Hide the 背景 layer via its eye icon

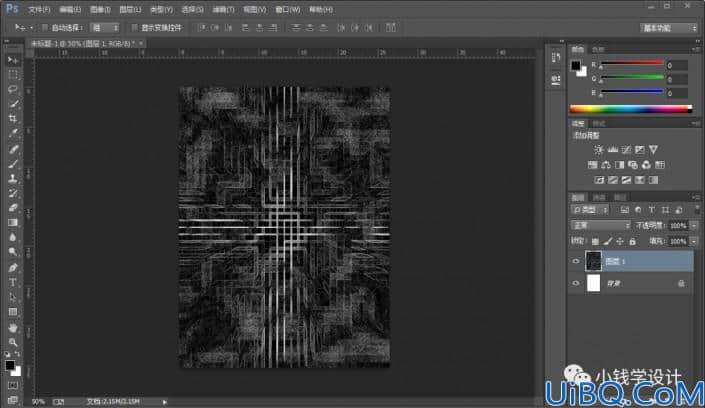pyautogui.click(x=576, y=283)
